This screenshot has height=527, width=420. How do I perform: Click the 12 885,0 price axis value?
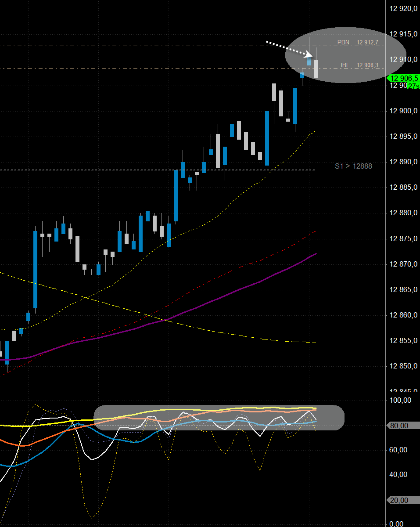pos(403,187)
